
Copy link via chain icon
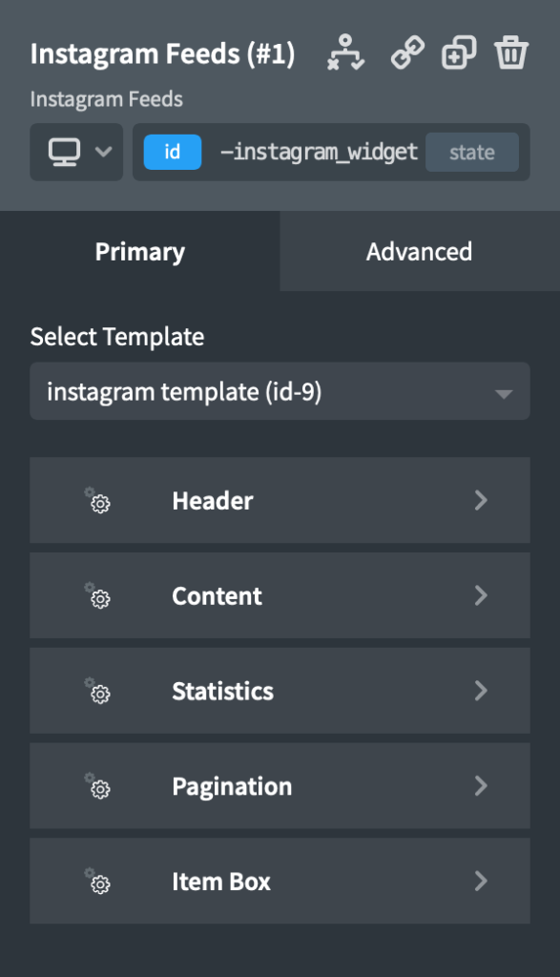(407, 52)
